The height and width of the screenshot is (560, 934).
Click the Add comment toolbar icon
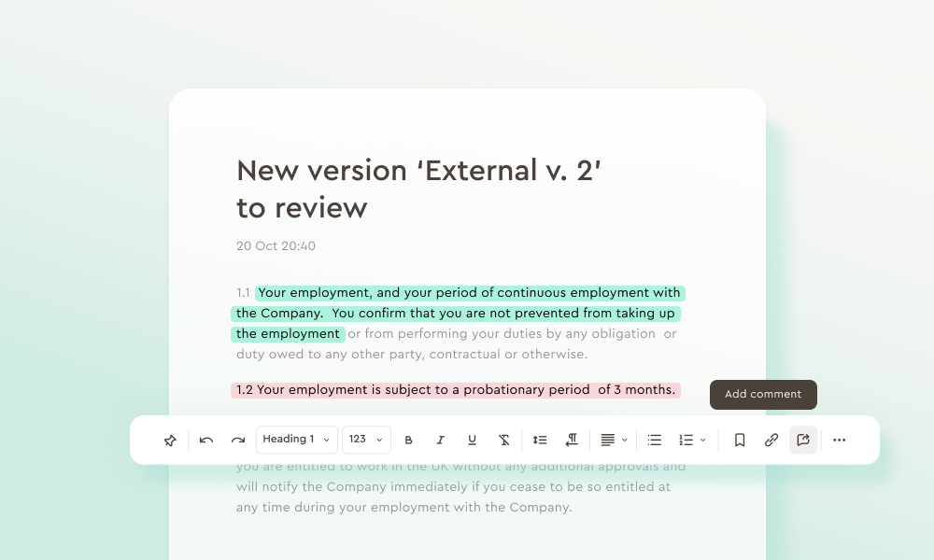pos(803,440)
